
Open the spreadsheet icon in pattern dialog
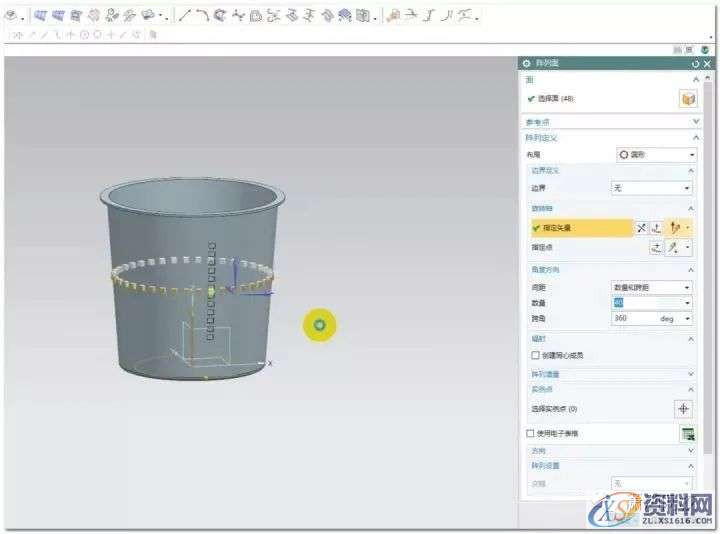pos(688,433)
